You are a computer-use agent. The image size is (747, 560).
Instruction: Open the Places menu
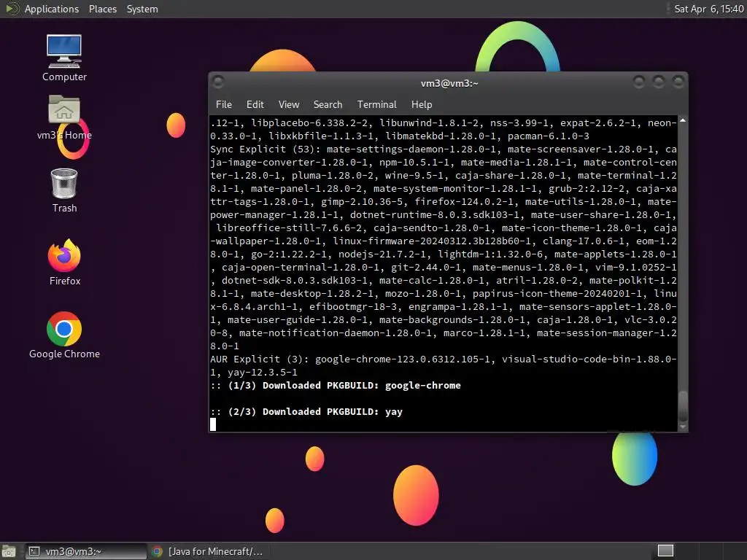pyautogui.click(x=102, y=9)
